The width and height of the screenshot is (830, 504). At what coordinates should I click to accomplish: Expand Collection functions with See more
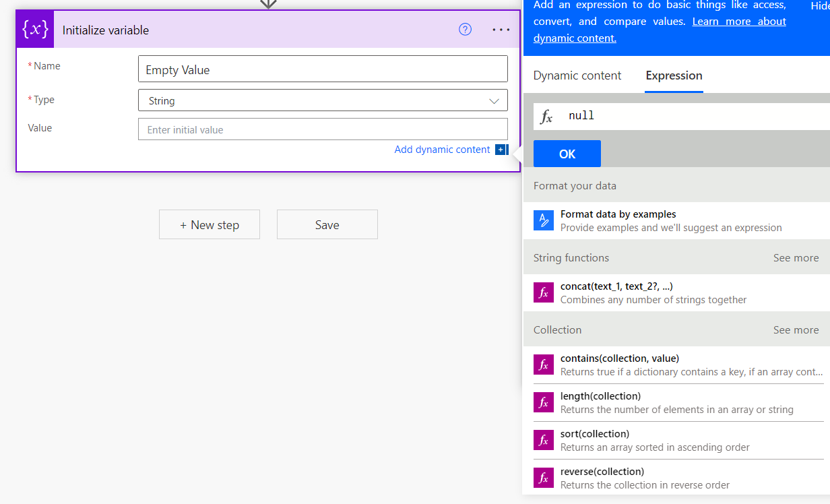click(796, 330)
